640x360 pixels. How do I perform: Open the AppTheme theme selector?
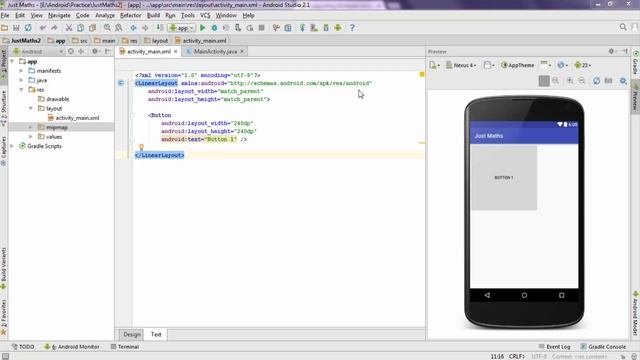point(518,65)
